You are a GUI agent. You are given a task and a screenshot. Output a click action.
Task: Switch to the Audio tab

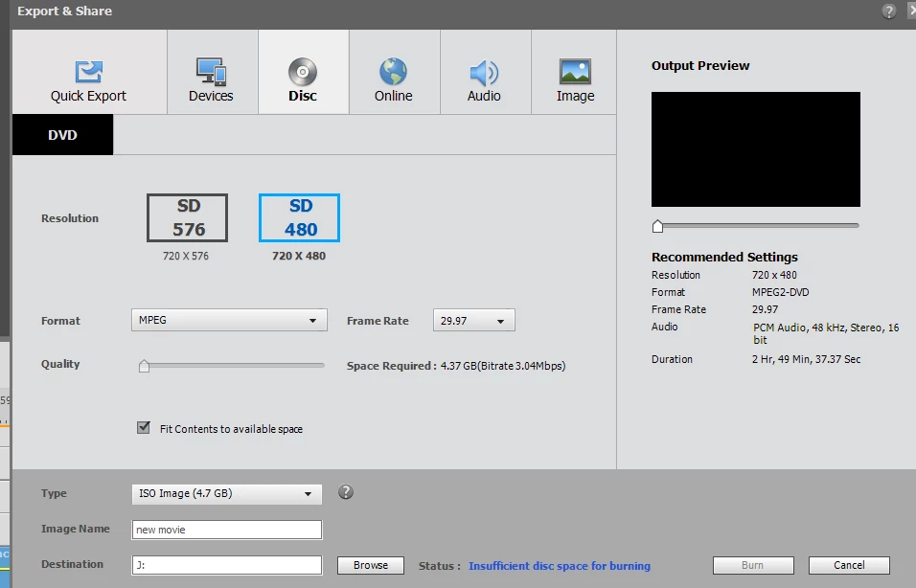[x=484, y=72]
